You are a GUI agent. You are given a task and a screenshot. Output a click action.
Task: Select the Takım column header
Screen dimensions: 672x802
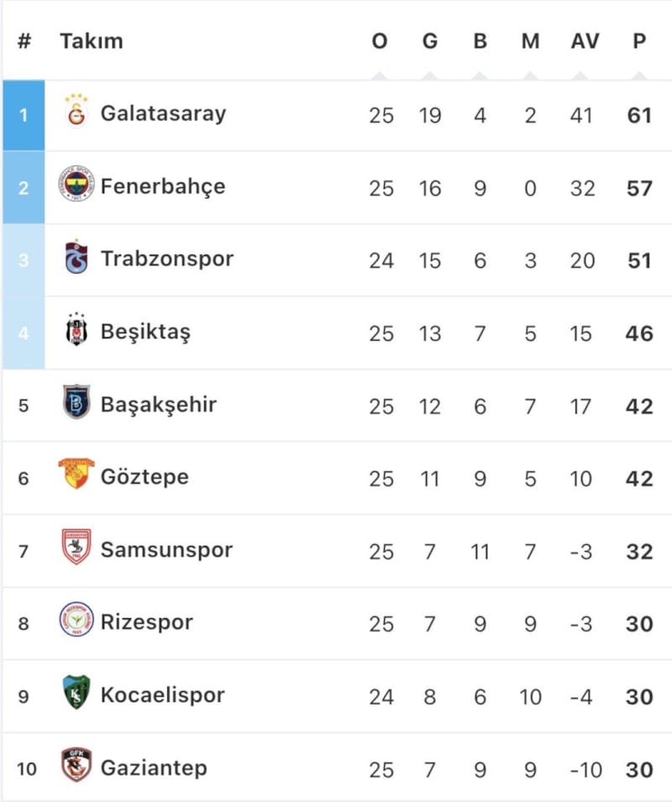click(92, 41)
